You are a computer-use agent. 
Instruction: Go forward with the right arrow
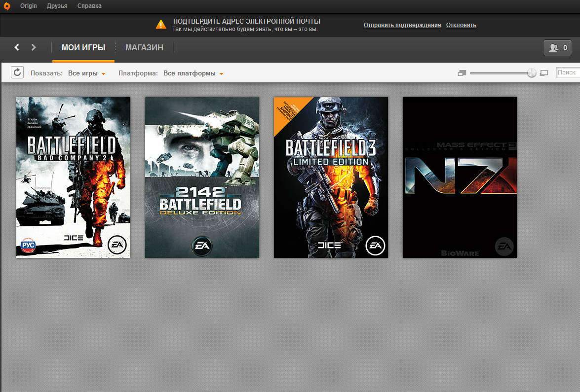pyautogui.click(x=34, y=47)
